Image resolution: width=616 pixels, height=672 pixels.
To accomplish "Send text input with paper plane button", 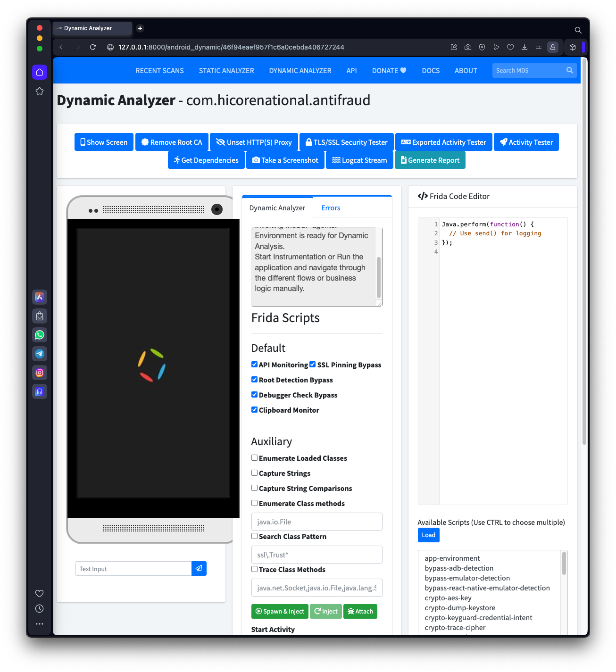I will (199, 569).
